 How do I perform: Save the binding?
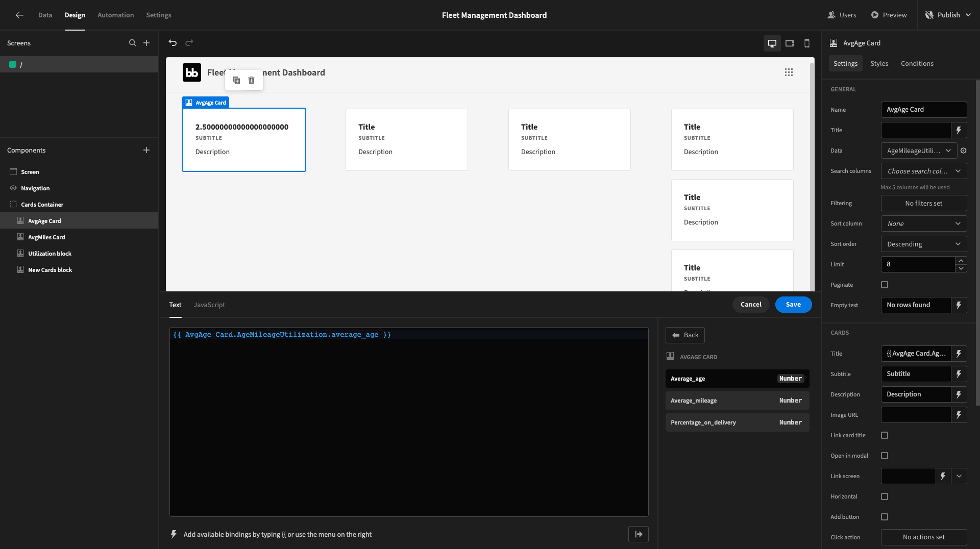coord(793,305)
